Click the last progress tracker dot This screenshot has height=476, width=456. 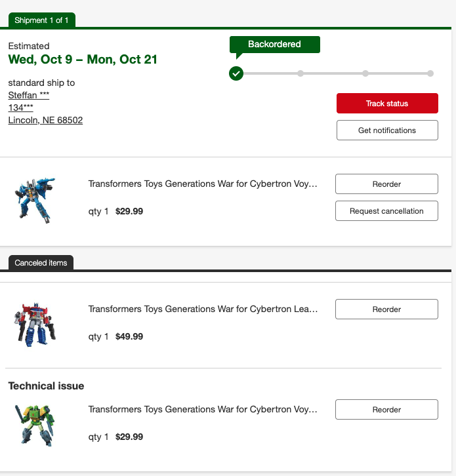point(430,73)
